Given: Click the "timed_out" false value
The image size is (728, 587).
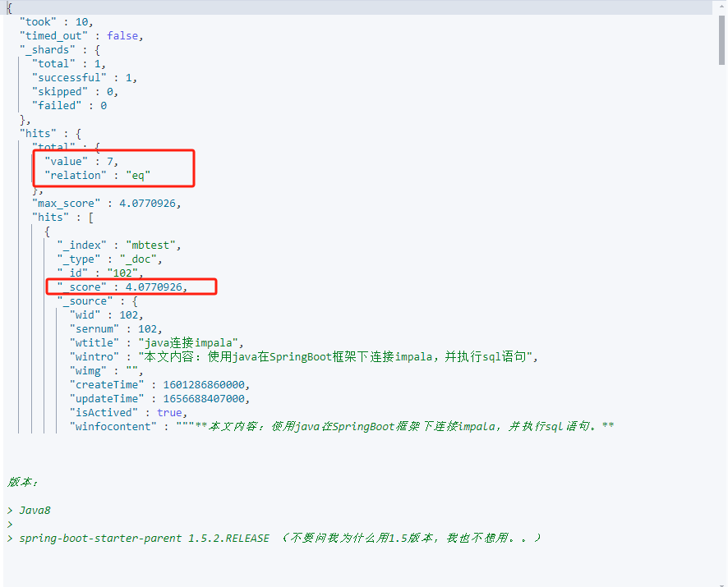Looking at the screenshot, I should point(125,35).
